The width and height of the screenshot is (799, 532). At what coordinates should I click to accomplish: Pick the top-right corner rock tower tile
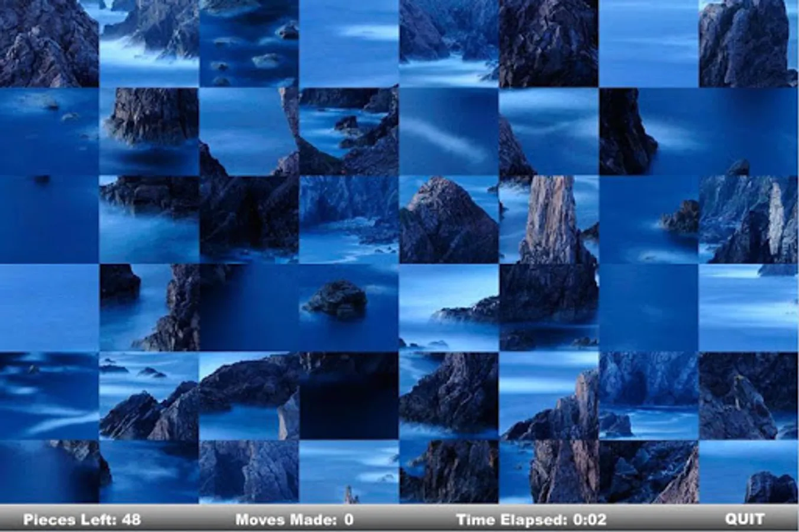(x=748, y=44)
